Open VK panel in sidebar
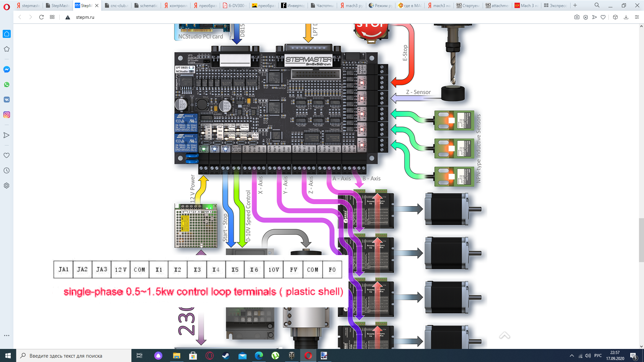644x362 pixels. coord(7,100)
